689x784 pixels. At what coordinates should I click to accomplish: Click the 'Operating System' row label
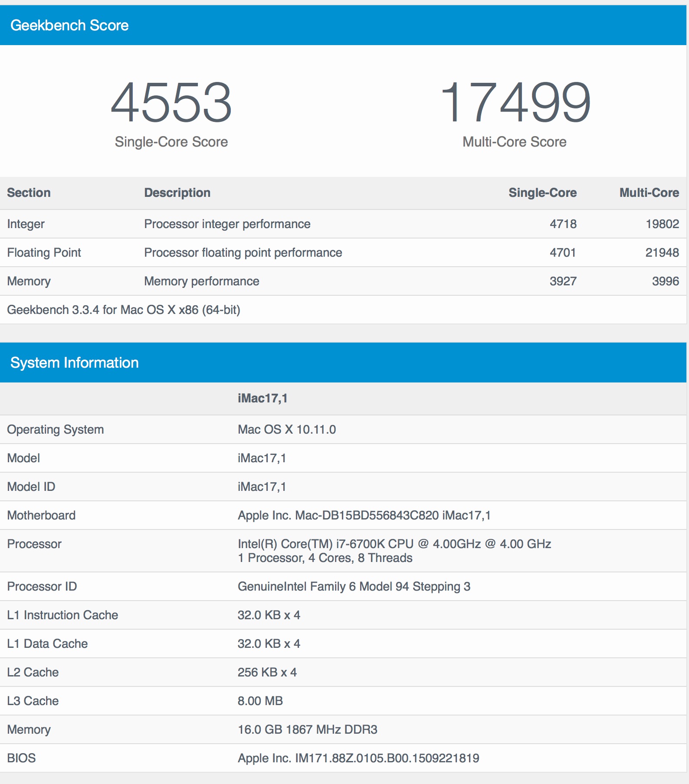(x=56, y=429)
